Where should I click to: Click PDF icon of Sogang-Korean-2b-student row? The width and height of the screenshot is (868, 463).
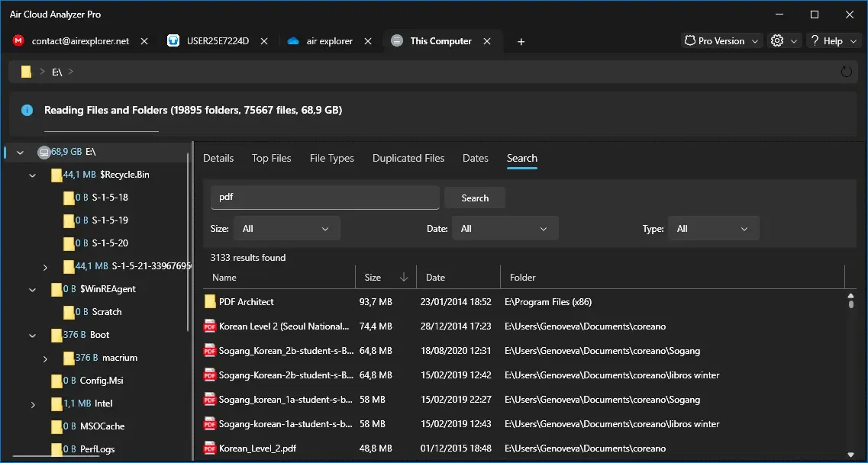coord(210,375)
